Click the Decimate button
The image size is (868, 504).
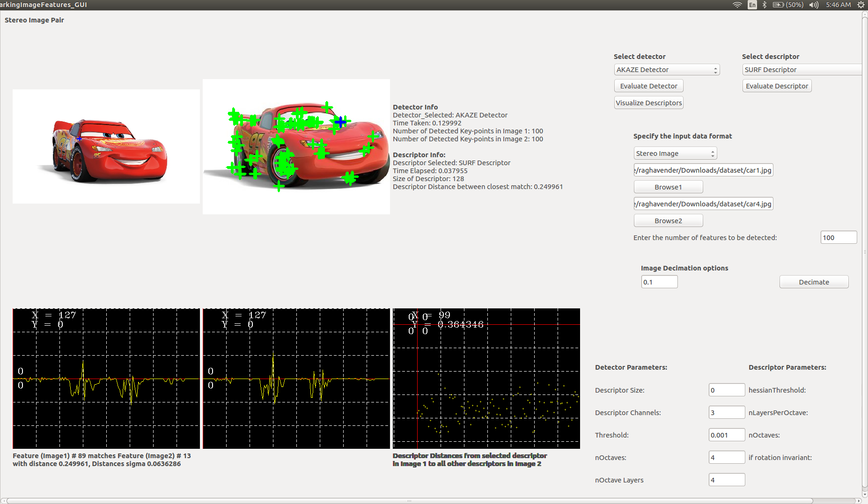(814, 282)
